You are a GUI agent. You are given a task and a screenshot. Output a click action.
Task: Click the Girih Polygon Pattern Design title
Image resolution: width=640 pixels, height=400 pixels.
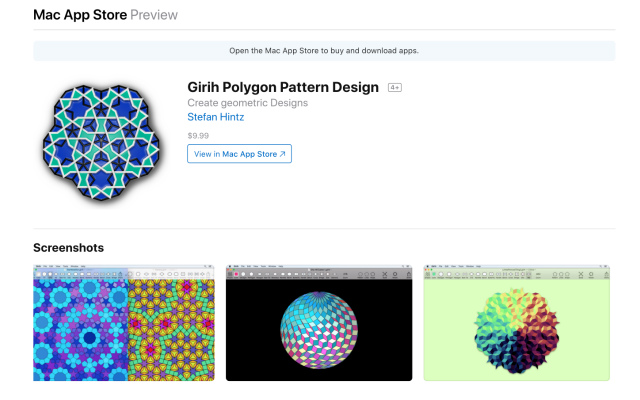click(283, 87)
